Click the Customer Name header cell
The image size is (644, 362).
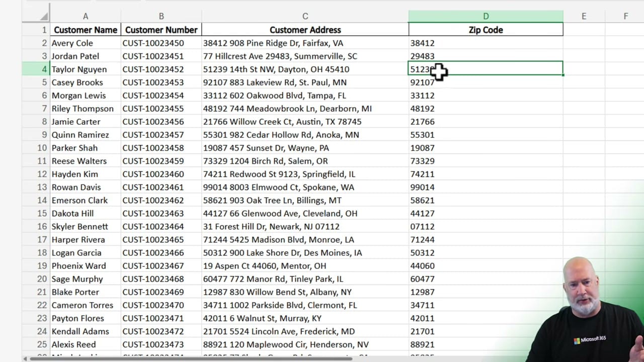coord(85,30)
